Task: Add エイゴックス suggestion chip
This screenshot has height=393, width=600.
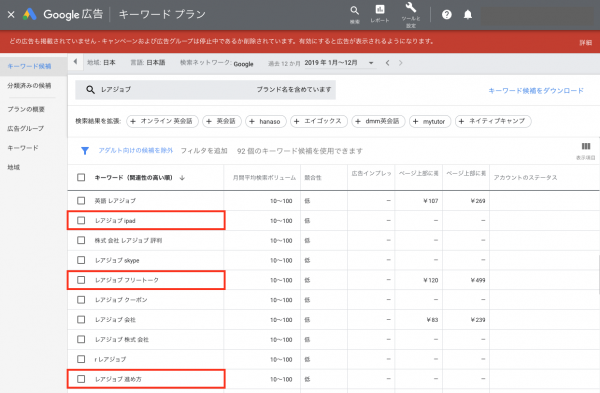Action: point(319,121)
